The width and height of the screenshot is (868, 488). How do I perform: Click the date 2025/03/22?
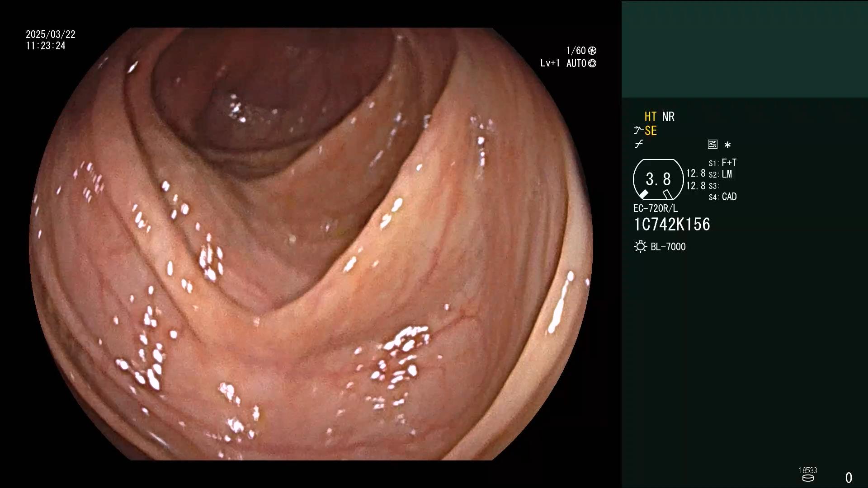(x=51, y=34)
